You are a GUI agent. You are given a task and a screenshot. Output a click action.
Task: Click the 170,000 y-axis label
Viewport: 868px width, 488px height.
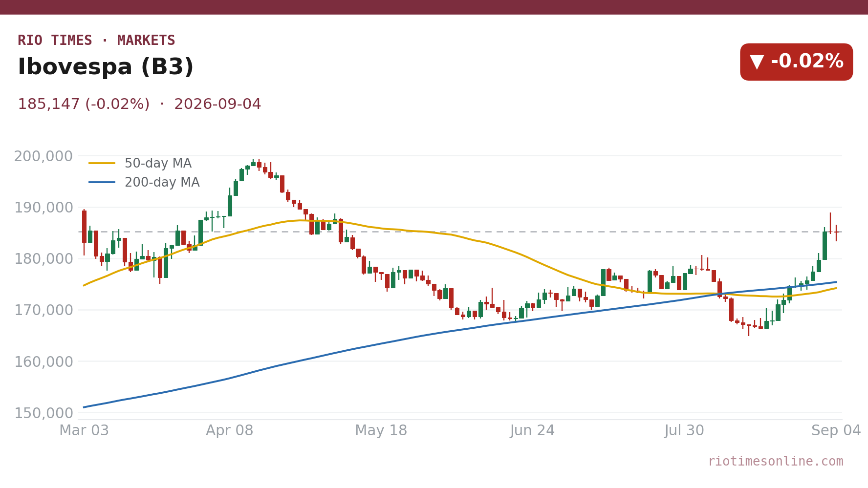point(43,310)
